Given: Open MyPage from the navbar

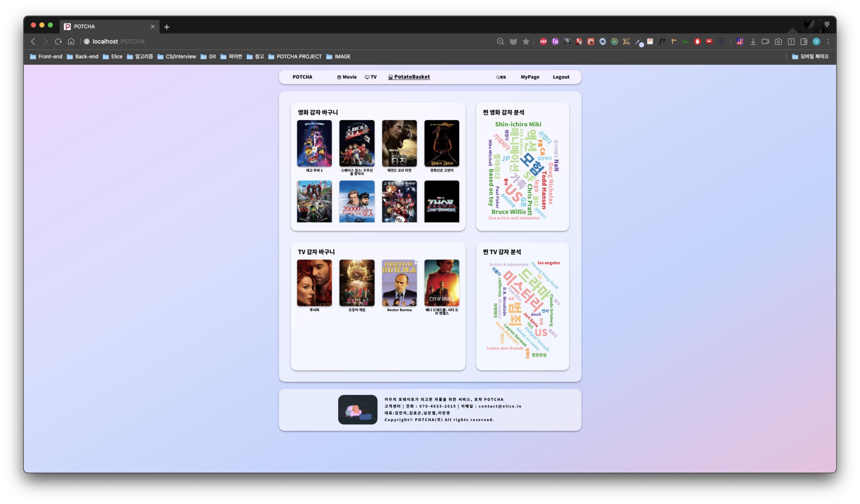Looking at the screenshot, I should click(530, 77).
